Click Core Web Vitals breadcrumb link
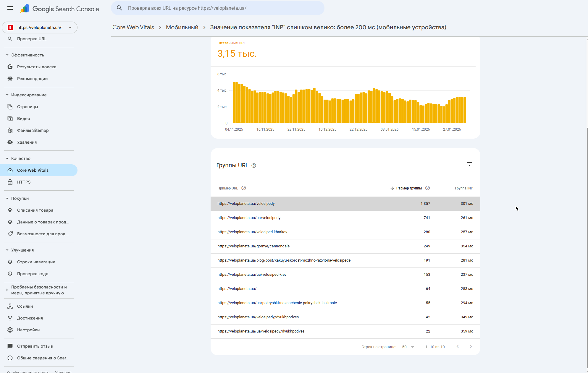Viewport: 588px width, 373px height. 133,27
